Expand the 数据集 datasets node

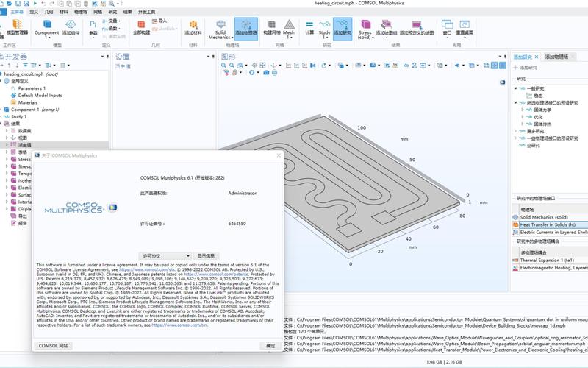(7, 131)
